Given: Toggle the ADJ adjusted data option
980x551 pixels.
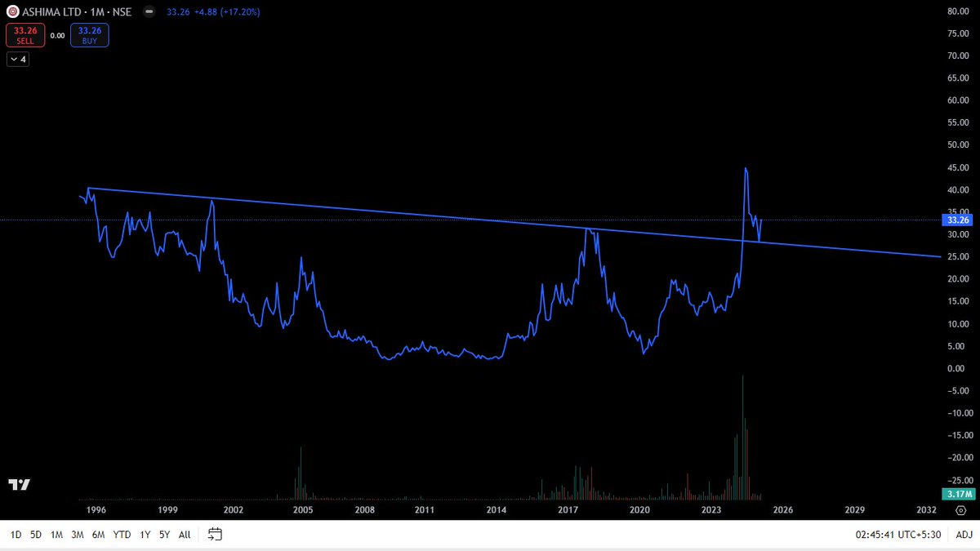Looking at the screenshot, I should click(x=964, y=535).
